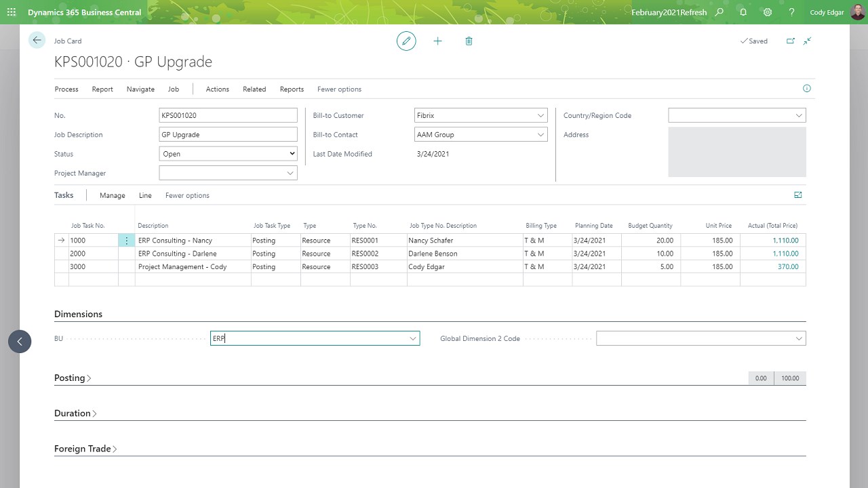Click the Dynamics 365 Business Central title
This screenshot has height=488, width=868.
coord(84,12)
